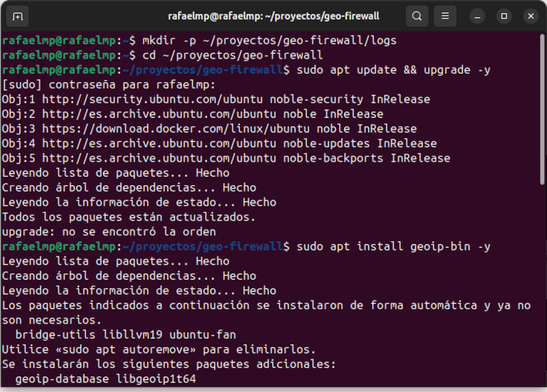Screen dimensions: 547x392
Task: Click the window title rafaelmp@rafaelmp: ~/proyectos/geo-firewall
Action: click(273, 16)
